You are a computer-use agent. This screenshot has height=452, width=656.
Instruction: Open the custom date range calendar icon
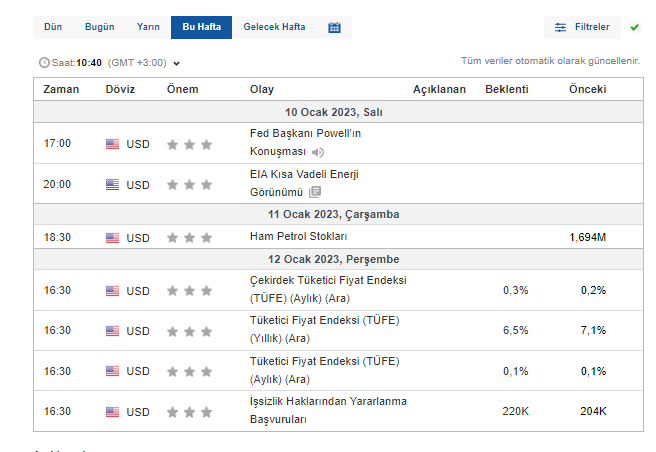point(334,27)
